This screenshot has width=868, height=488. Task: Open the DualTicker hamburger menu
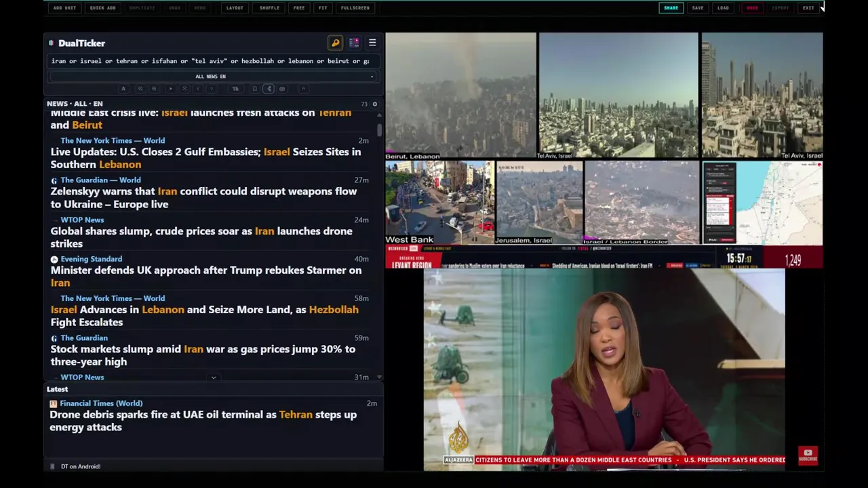pyautogui.click(x=372, y=43)
